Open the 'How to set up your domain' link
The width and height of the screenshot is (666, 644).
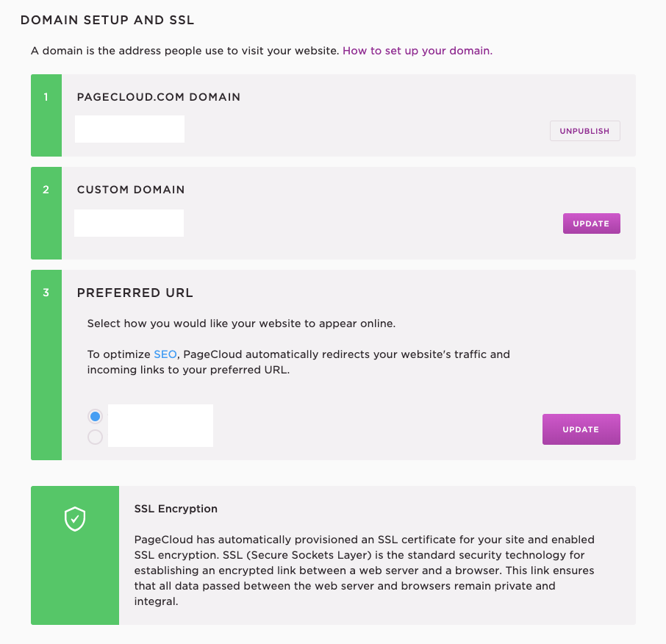click(417, 51)
